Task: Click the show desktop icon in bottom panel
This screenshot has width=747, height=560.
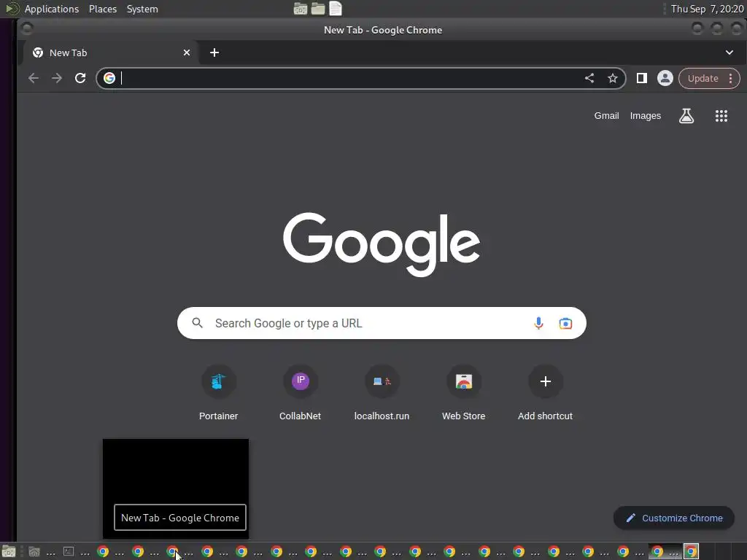Action: (9, 552)
